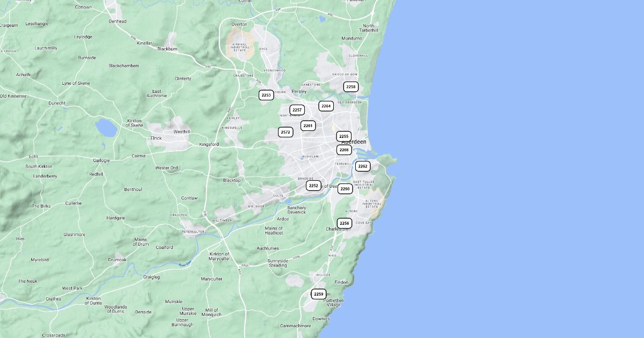This screenshot has height=338, width=644.
Task: Click map marker 2259 near Portlethen
Action: (319, 295)
